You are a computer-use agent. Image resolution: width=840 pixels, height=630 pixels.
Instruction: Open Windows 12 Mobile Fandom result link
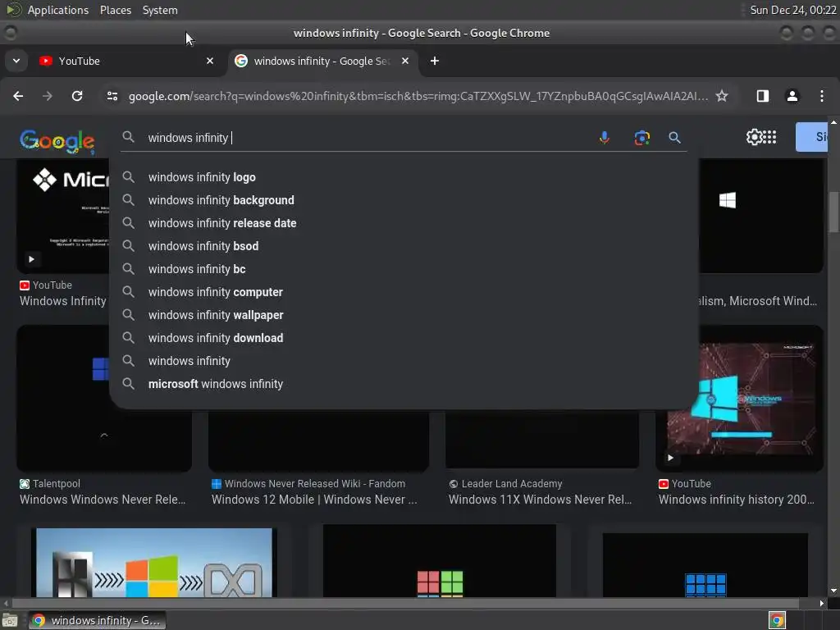[x=314, y=500]
